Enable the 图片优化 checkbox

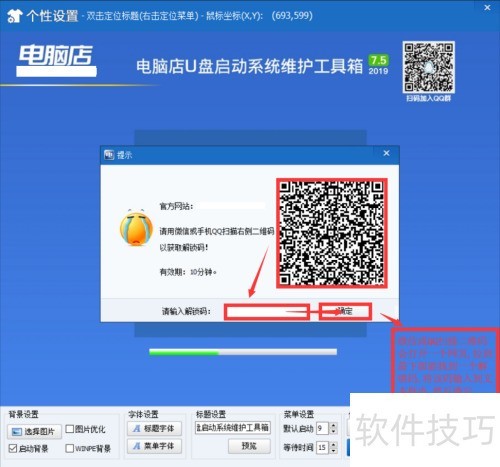coord(70,429)
